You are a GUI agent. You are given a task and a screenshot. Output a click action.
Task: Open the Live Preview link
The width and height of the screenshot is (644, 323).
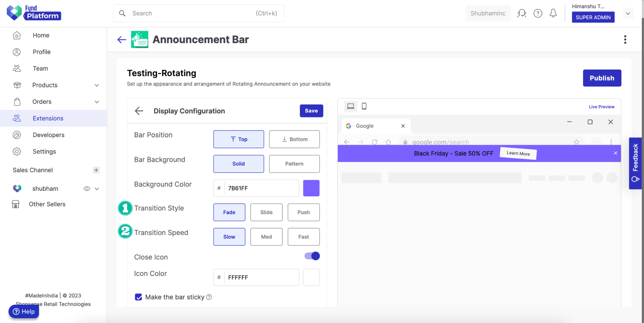[601, 107]
